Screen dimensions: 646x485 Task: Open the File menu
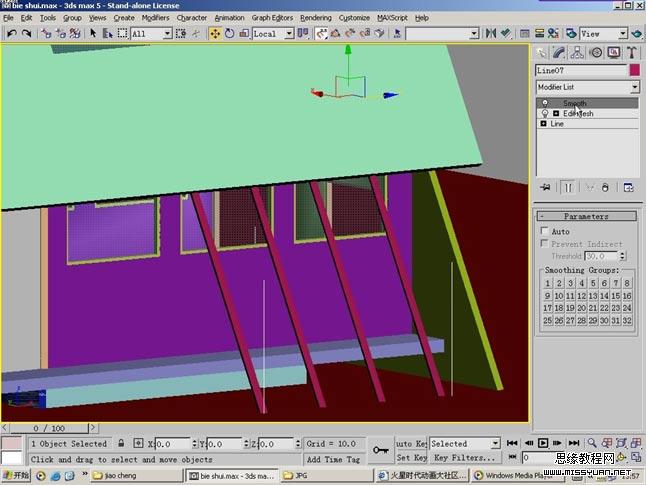pos(8,18)
